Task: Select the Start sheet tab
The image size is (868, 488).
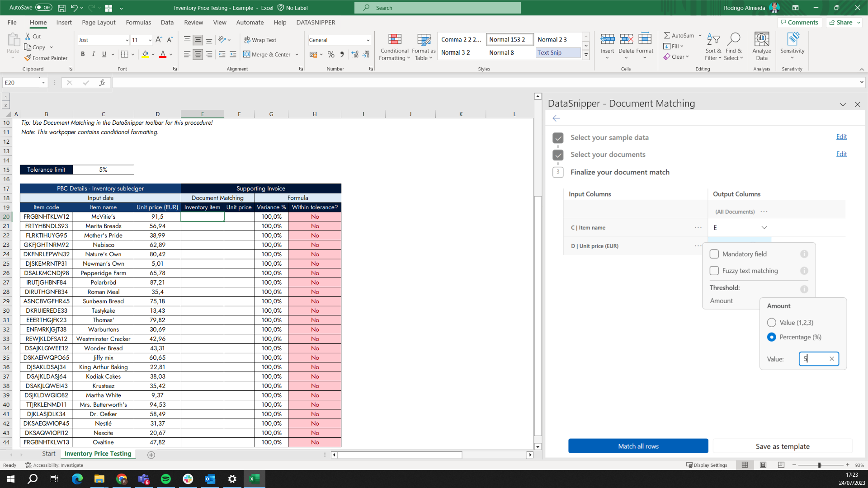Action: (x=48, y=454)
